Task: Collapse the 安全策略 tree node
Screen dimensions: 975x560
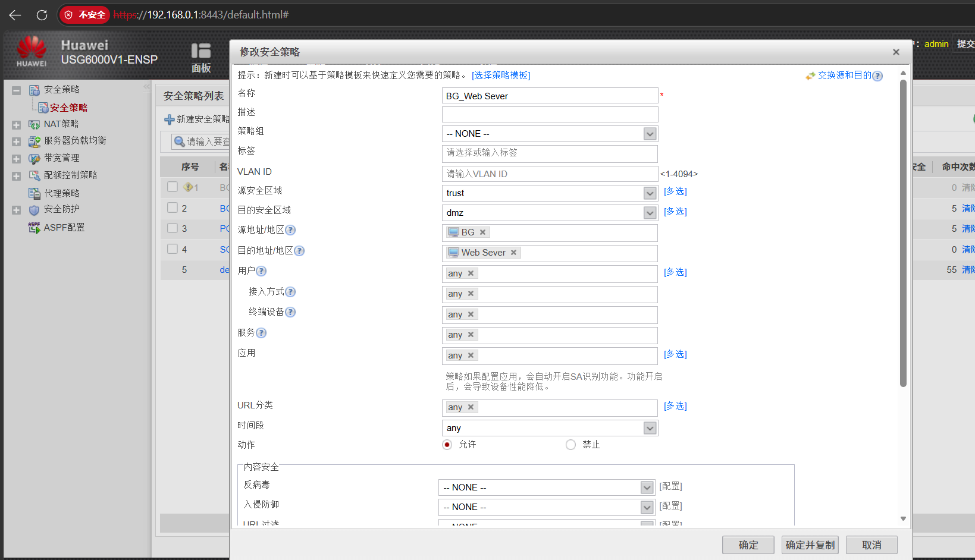Action: (x=17, y=90)
